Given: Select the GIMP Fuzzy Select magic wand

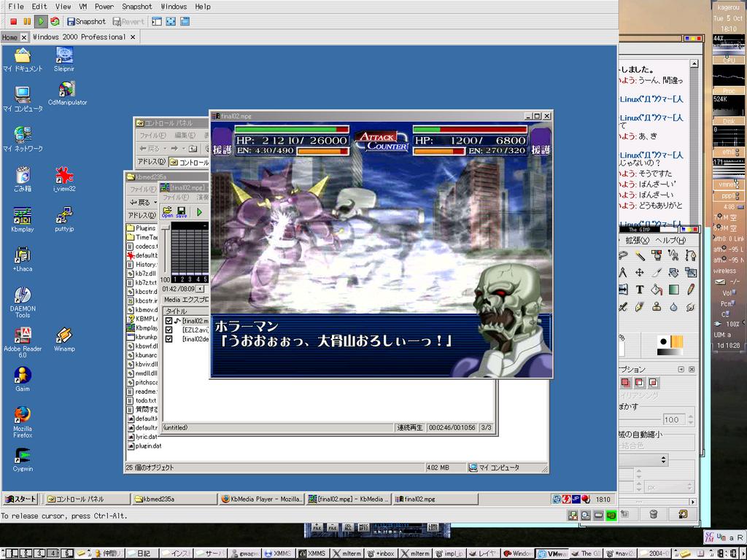Looking at the screenshot, I should click(639, 256).
